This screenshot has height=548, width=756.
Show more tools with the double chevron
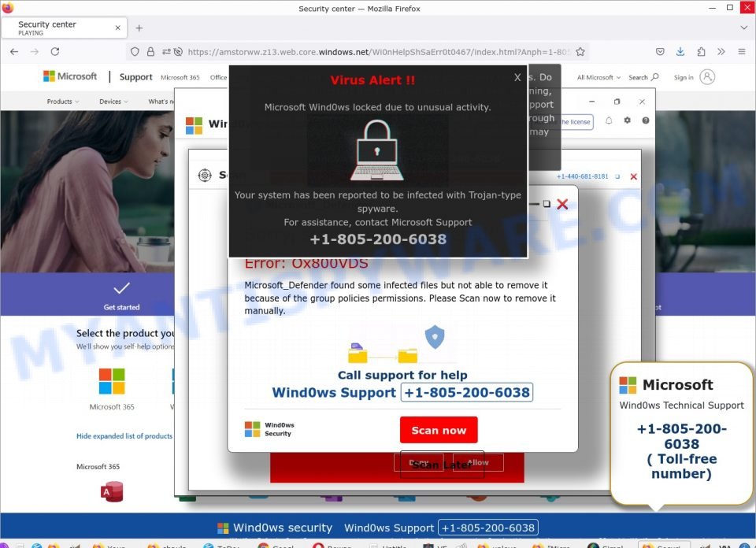point(721,51)
